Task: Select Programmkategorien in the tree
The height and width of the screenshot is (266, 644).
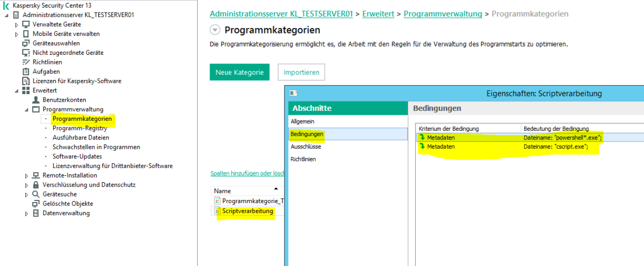Action: pyautogui.click(x=82, y=119)
